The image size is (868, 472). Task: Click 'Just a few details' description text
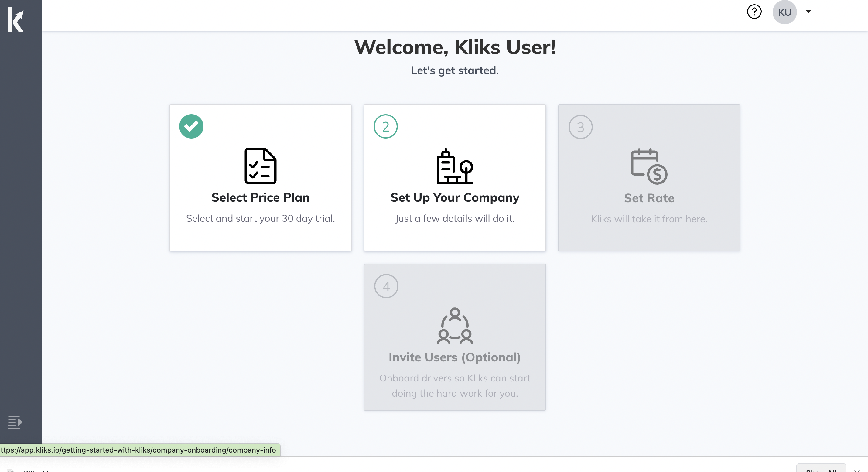[455, 218]
